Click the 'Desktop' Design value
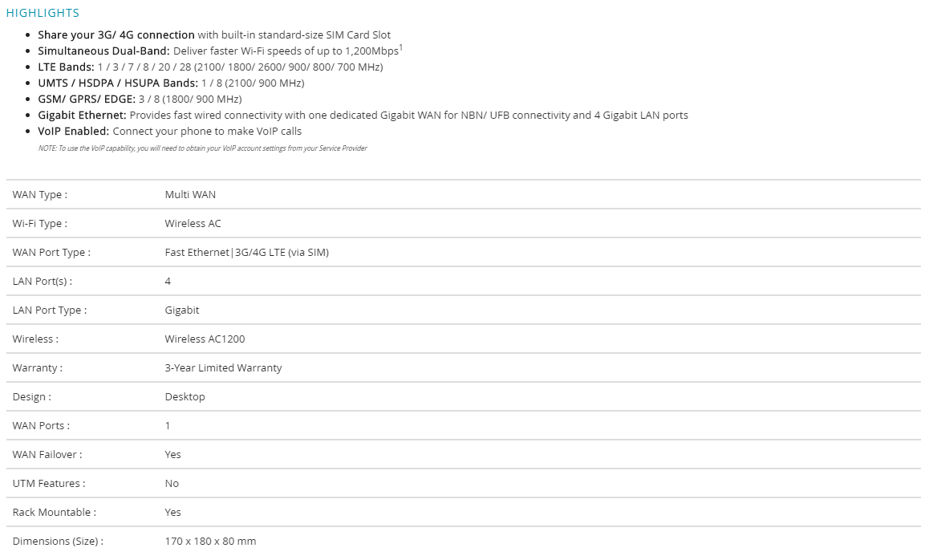The height and width of the screenshot is (560, 925). point(185,397)
